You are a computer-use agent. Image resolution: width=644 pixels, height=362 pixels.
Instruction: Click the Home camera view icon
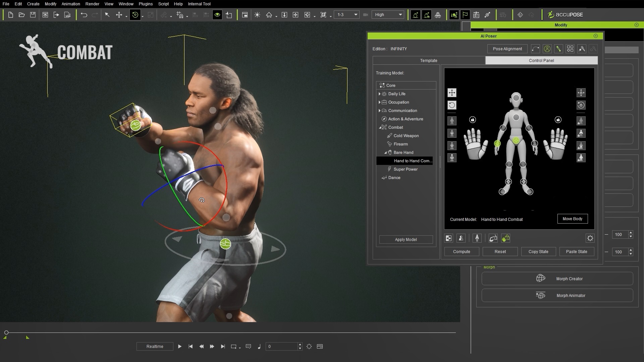[x=269, y=15]
